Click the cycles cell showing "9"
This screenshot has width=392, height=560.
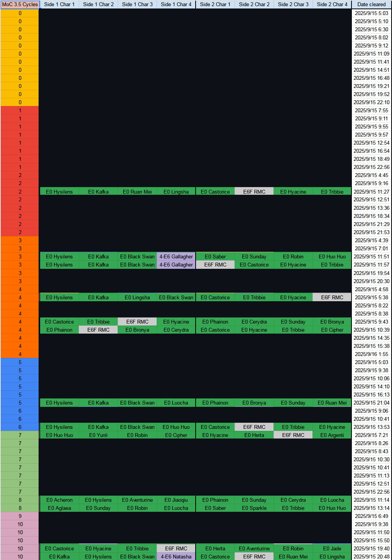tap(20, 516)
